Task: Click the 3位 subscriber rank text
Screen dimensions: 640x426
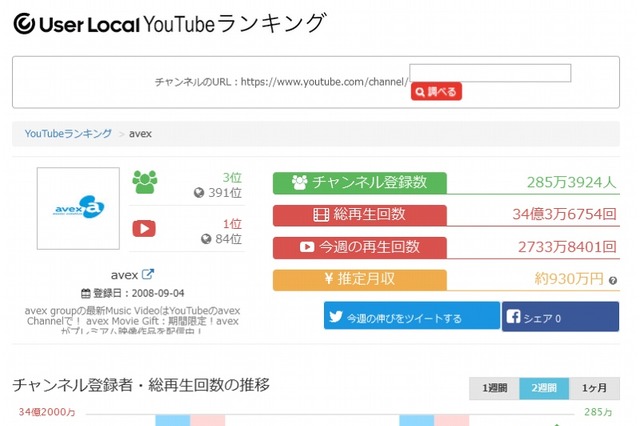Action: pyautogui.click(x=232, y=178)
